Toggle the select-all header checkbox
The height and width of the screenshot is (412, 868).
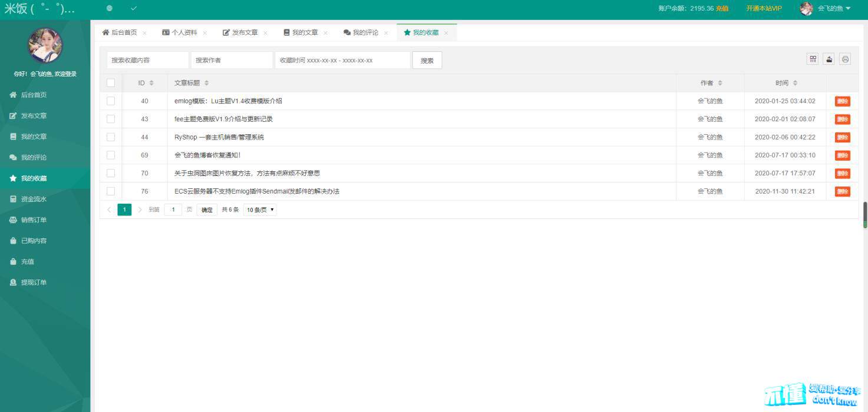tap(111, 83)
